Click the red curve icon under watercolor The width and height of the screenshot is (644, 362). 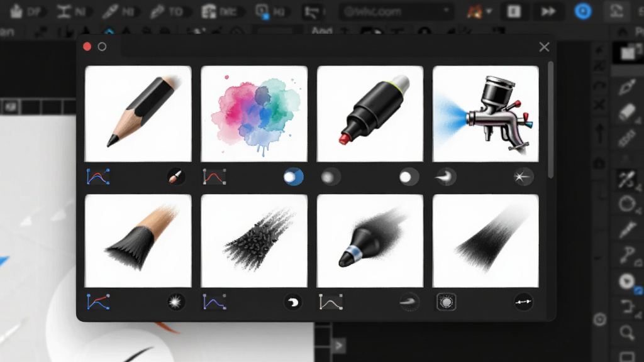point(214,177)
